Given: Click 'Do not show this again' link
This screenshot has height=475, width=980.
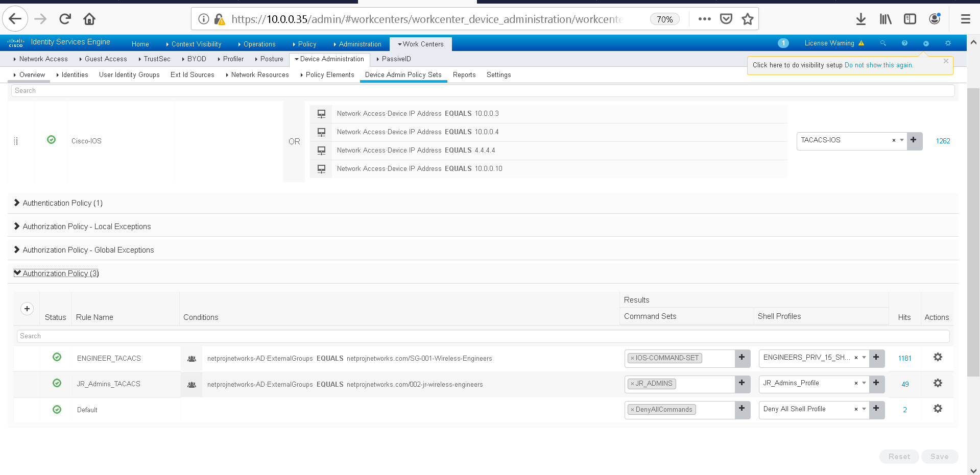Looking at the screenshot, I should coord(878,65).
